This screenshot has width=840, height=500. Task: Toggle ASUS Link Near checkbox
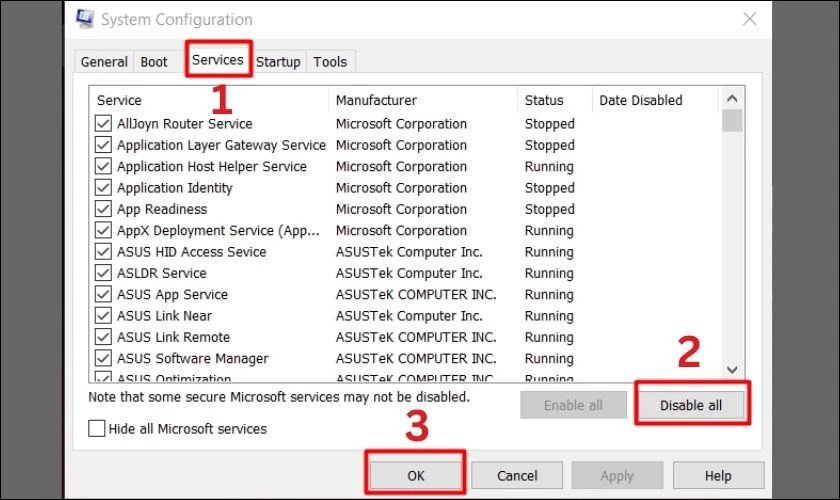pos(103,316)
